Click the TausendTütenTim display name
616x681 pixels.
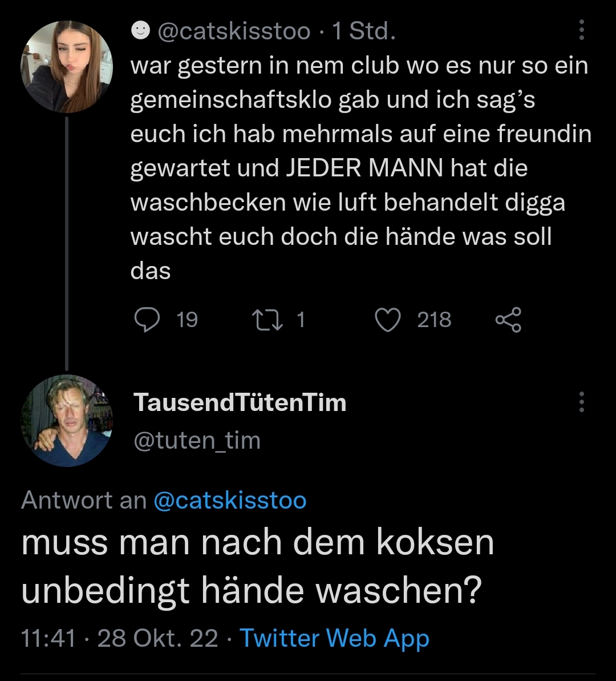click(x=240, y=402)
